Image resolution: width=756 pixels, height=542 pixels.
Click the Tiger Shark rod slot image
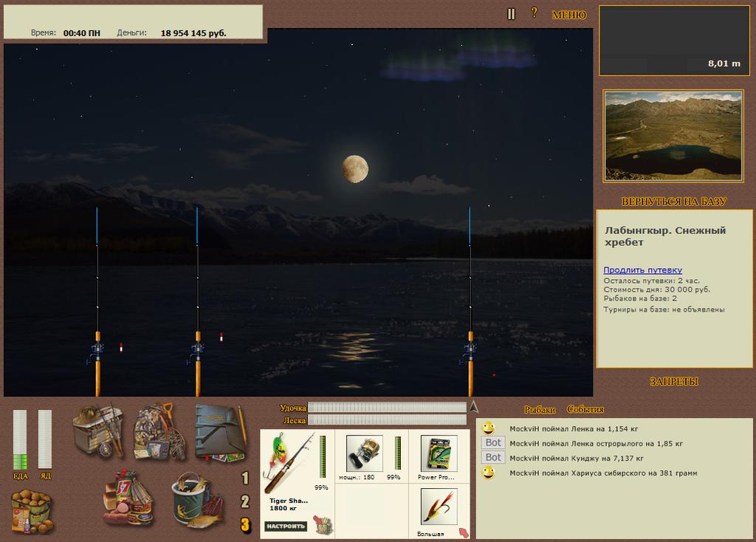tap(289, 462)
